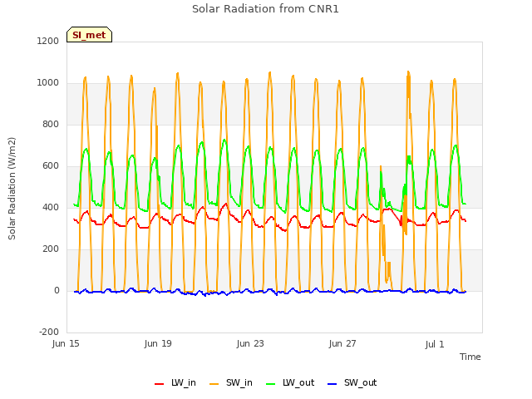Click the 1000 y-axis tick label

[48, 83]
